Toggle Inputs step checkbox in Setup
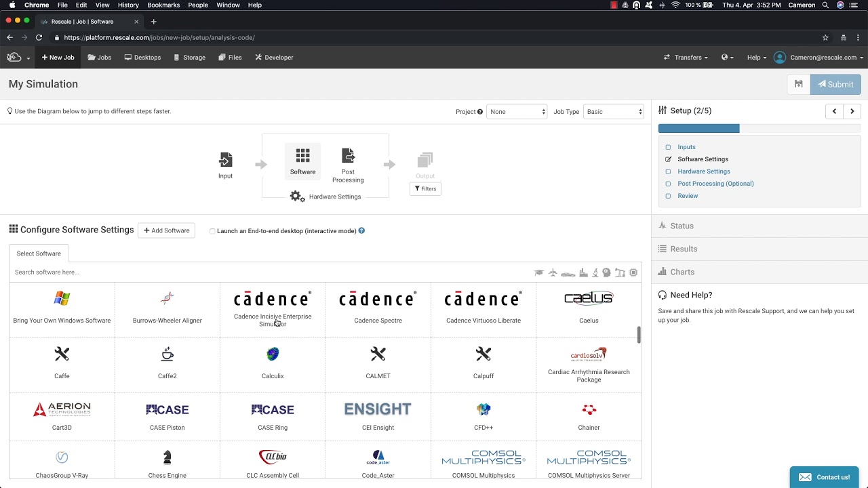 tap(668, 147)
